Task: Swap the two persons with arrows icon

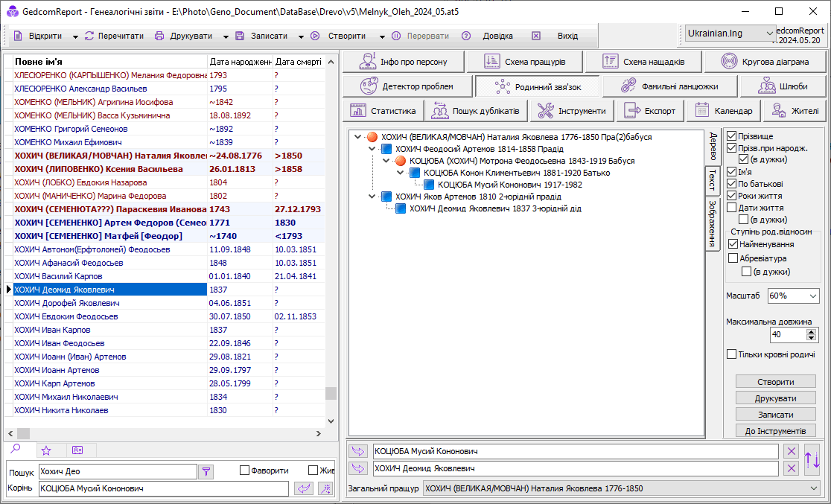Action: [812, 459]
